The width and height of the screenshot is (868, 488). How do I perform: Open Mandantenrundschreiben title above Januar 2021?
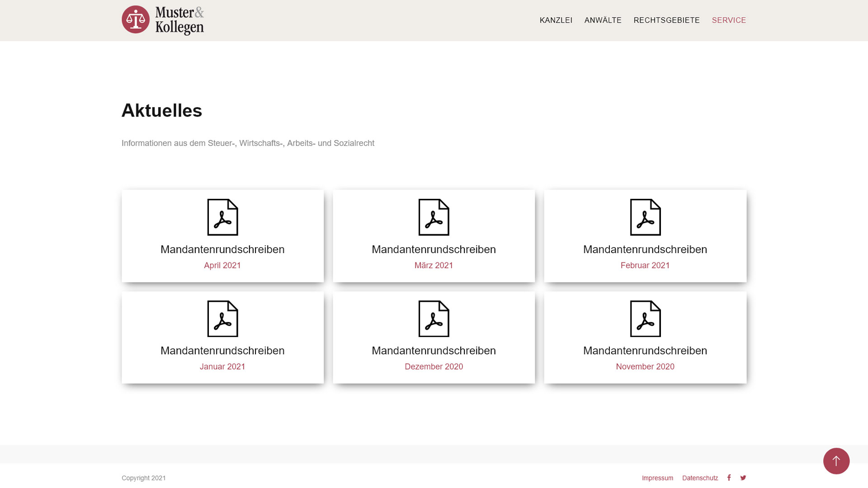click(x=222, y=351)
